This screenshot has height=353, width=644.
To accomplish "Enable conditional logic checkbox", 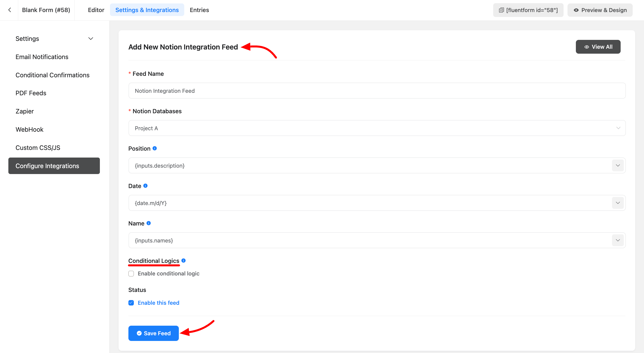I will coord(131,273).
